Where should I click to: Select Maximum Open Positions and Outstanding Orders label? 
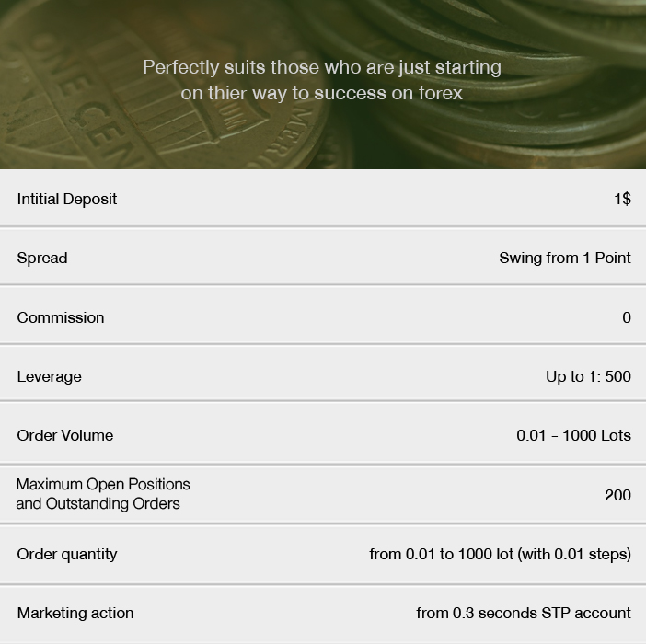point(103,494)
